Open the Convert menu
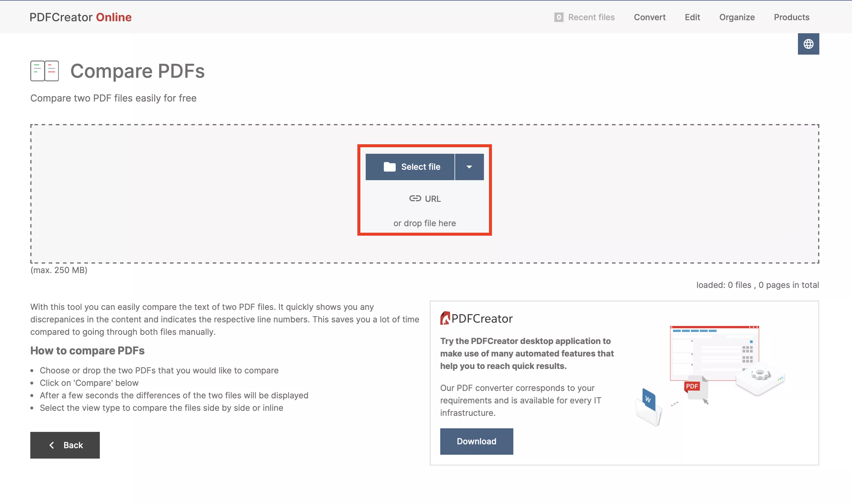Screen dimensions: 852x504 click(x=649, y=17)
